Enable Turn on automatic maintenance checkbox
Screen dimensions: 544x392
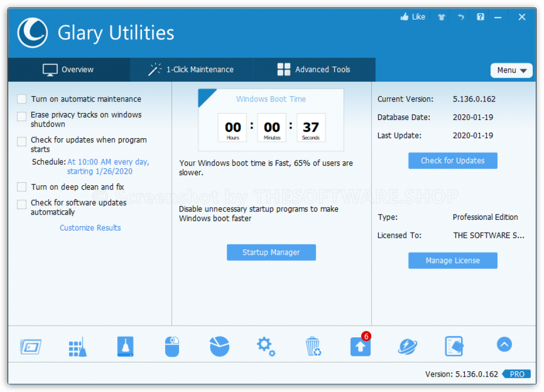[22, 99]
